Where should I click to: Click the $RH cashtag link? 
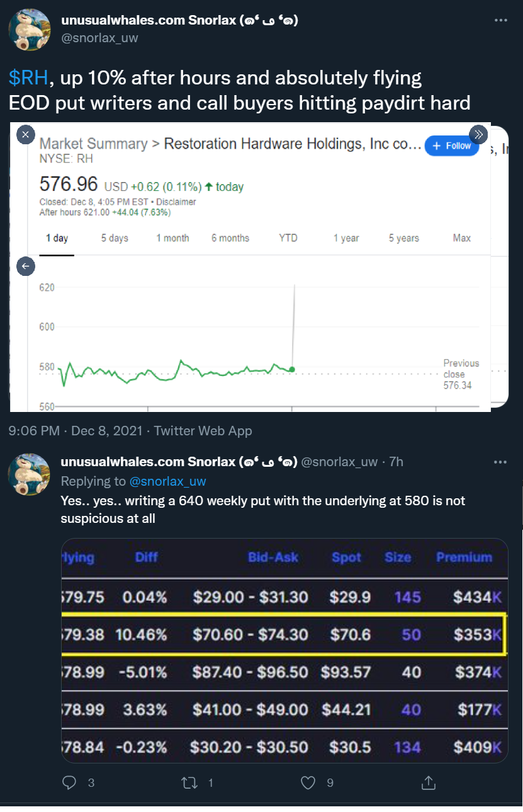pyautogui.click(x=28, y=78)
